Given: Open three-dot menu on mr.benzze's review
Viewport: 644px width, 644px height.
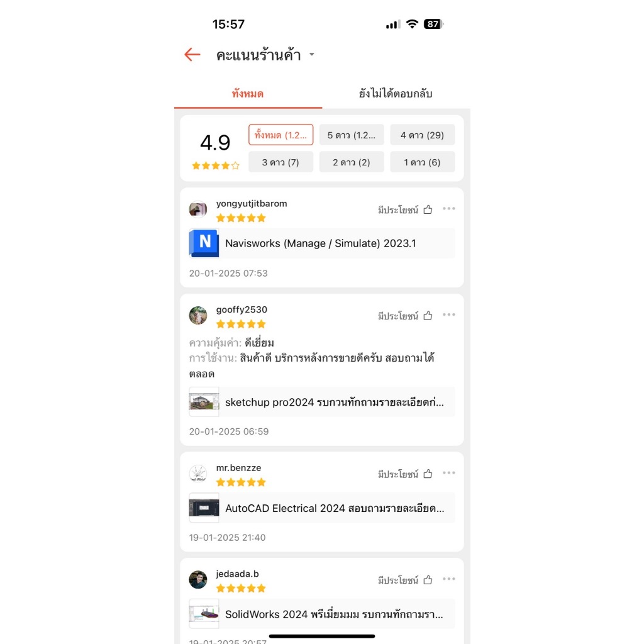Looking at the screenshot, I should tap(449, 473).
